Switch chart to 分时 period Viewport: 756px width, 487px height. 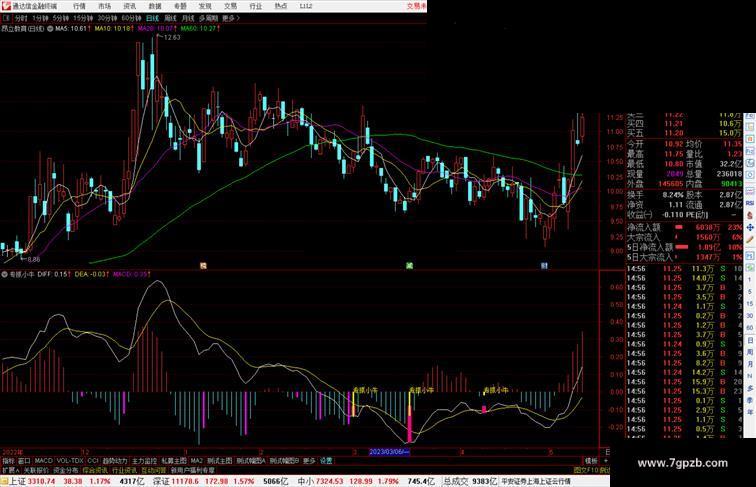point(21,18)
